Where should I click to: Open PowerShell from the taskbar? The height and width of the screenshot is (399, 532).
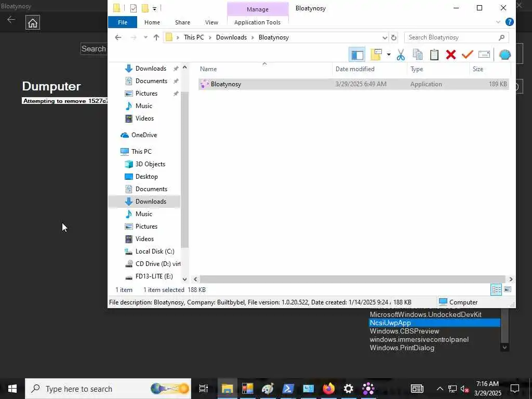(288, 389)
